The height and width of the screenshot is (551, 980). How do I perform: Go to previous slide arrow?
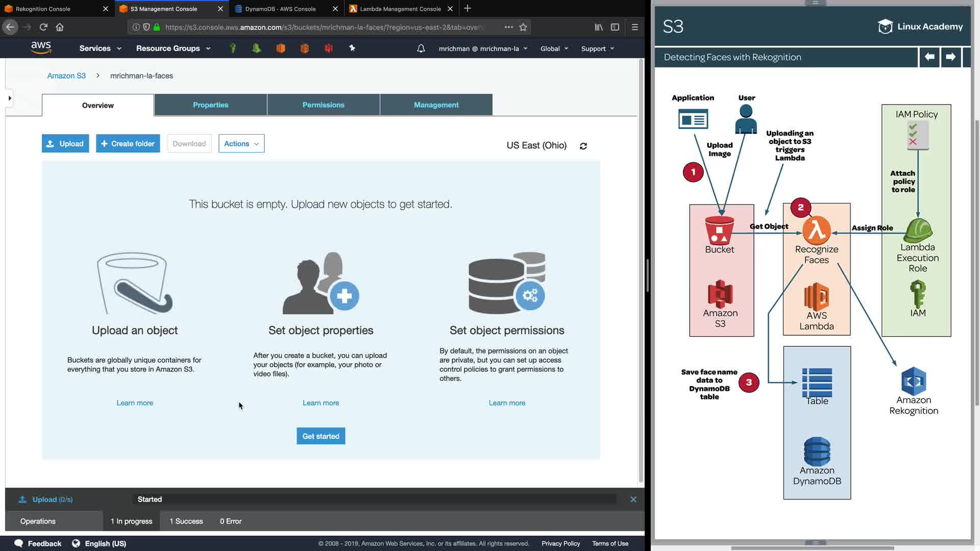[929, 57]
